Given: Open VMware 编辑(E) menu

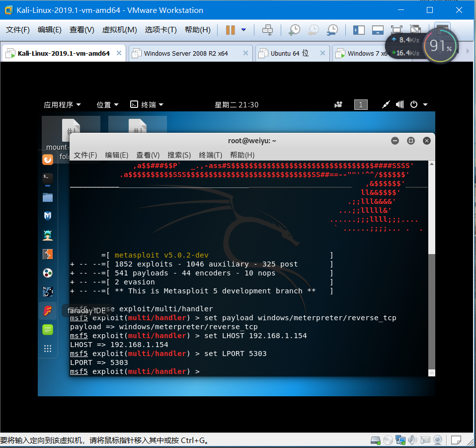Looking at the screenshot, I should [50, 30].
